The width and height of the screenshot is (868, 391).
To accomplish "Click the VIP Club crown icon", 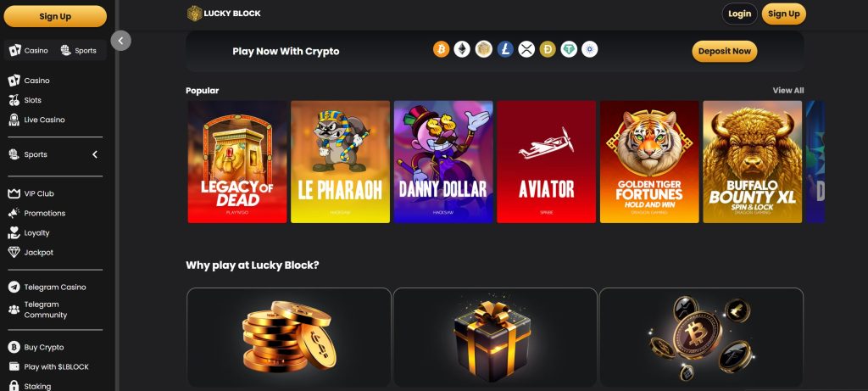I will pyautogui.click(x=14, y=194).
